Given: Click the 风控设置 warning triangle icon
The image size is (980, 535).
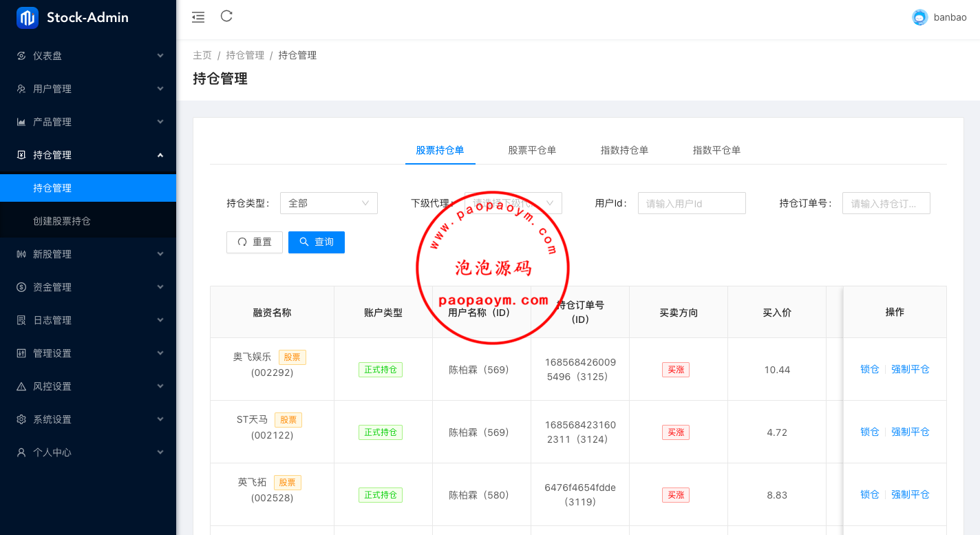Looking at the screenshot, I should click(21, 386).
